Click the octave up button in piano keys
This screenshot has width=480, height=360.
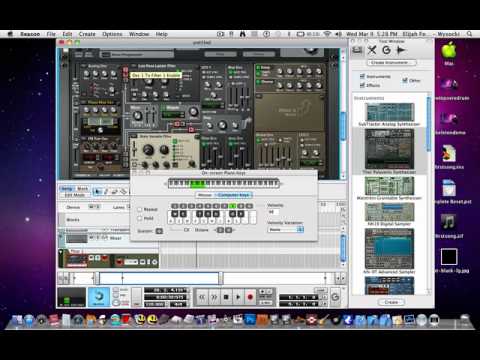tap(228, 230)
